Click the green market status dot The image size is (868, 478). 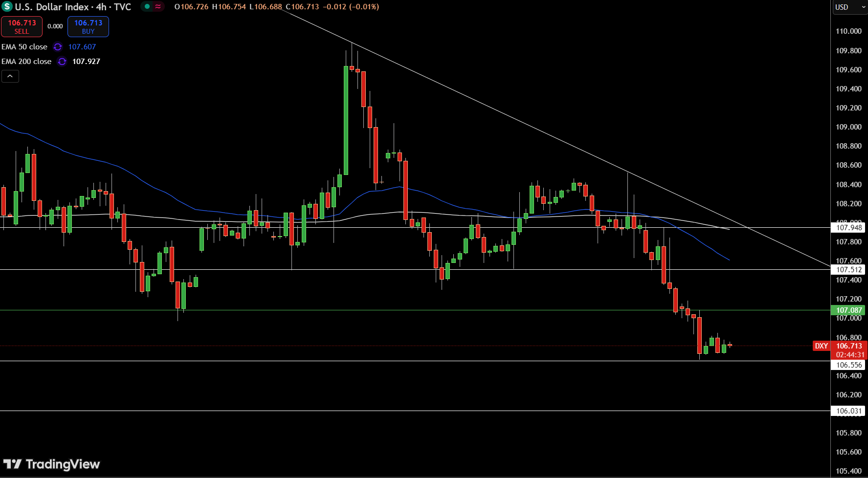pos(147,6)
